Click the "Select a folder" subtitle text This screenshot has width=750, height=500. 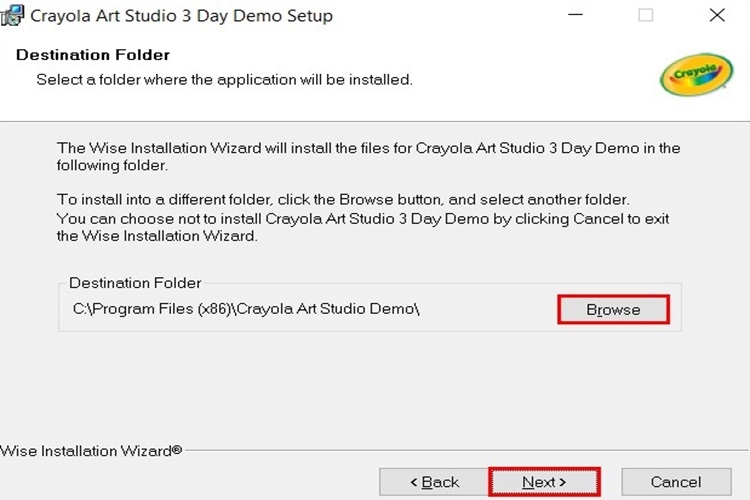(x=224, y=79)
